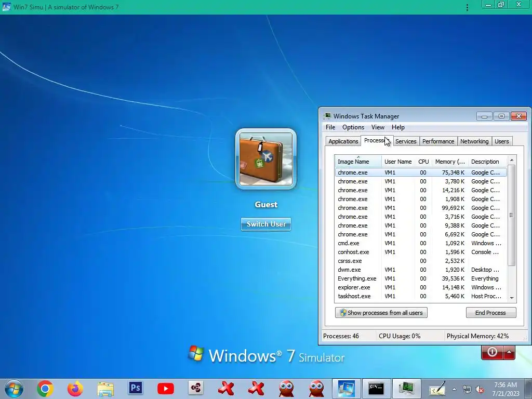Click CPU Usage: 0% status entry
The height and width of the screenshot is (399, 532).
(x=400, y=336)
